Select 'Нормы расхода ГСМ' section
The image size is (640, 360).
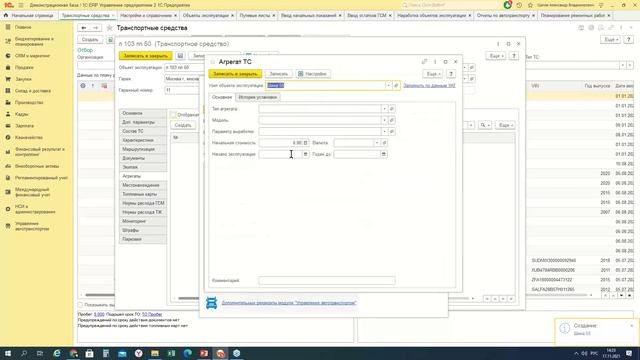coord(143,203)
